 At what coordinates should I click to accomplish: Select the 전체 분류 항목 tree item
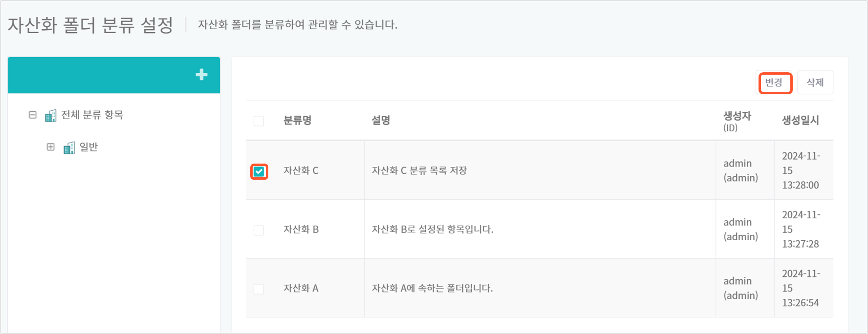[92, 115]
